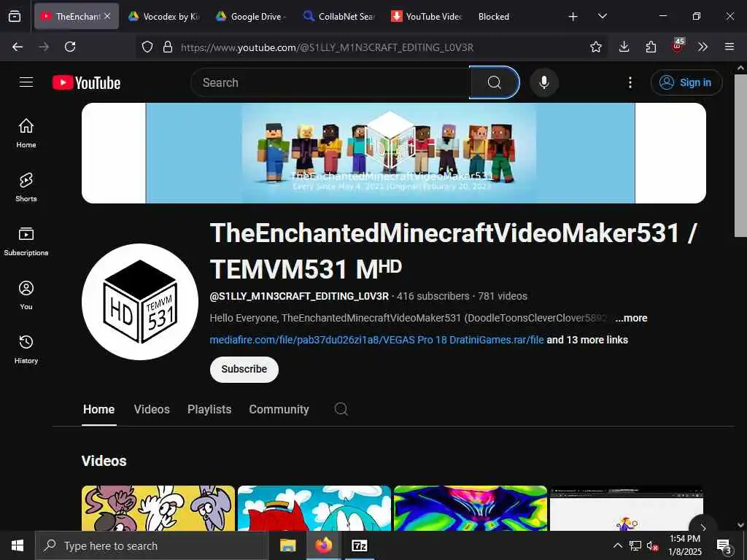Reload the page

(70, 47)
